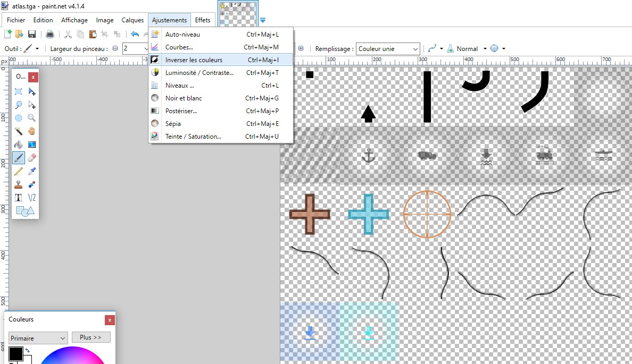Click the Copy toolbar icon

(x=81, y=34)
